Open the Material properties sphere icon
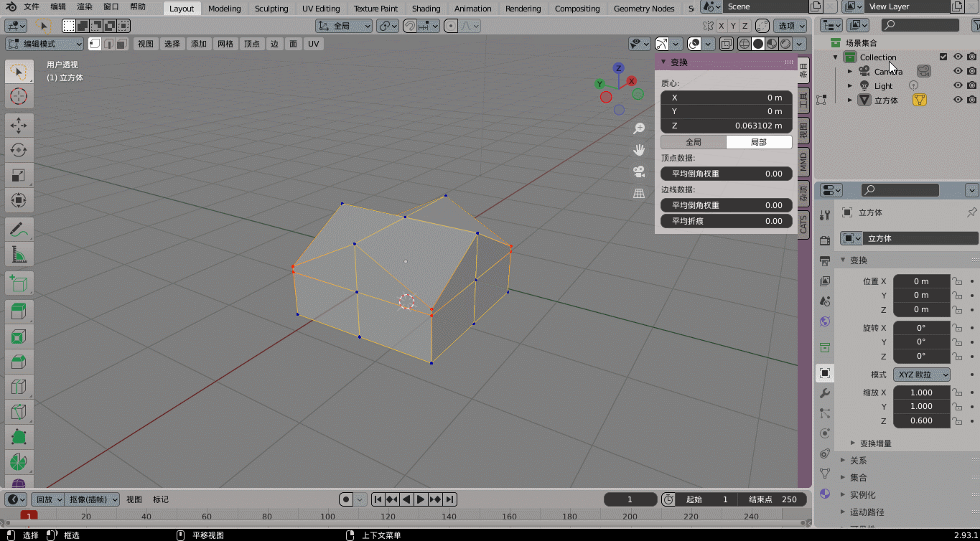 (825, 494)
